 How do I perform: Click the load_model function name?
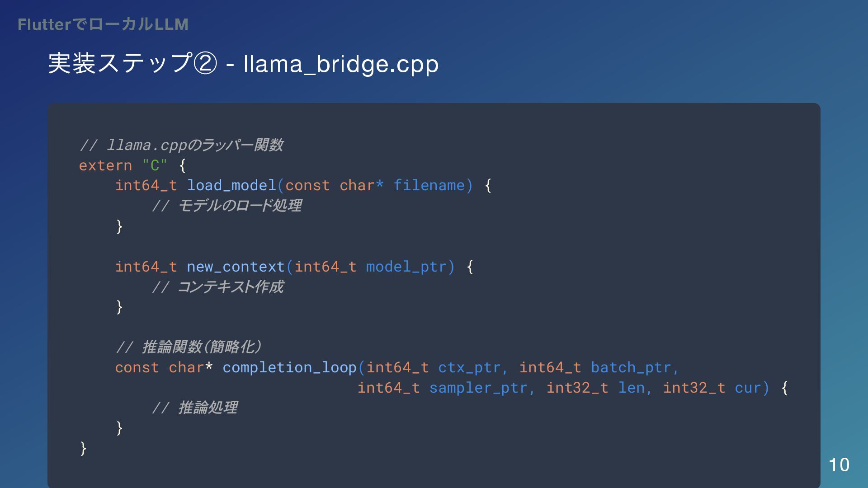click(x=231, y=185)
